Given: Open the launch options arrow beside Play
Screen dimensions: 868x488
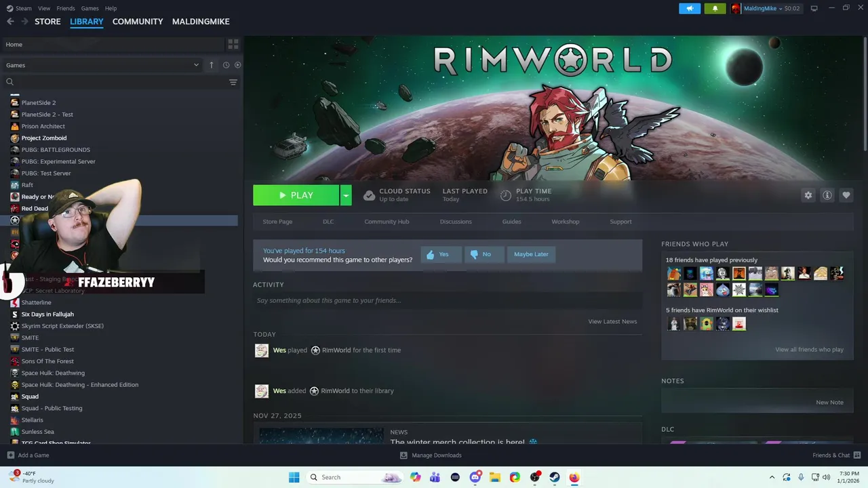Looking at the screenshot, I should [346, 195].
